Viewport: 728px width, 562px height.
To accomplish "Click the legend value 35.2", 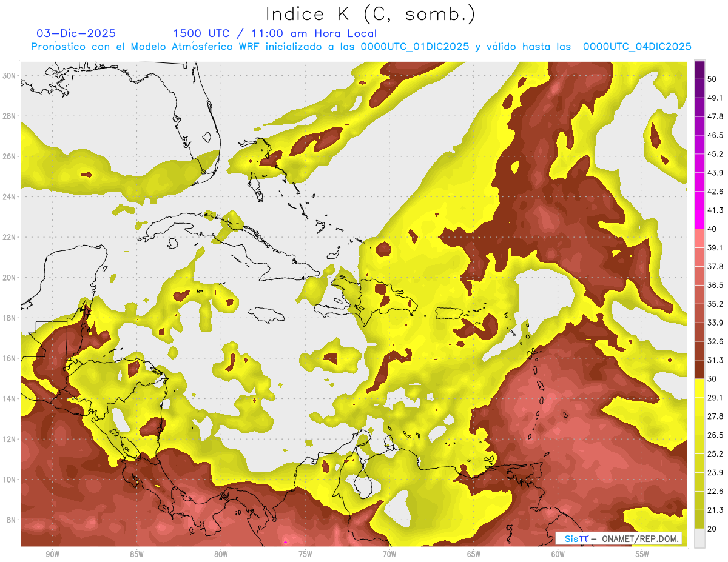I will tap(715, 304).
